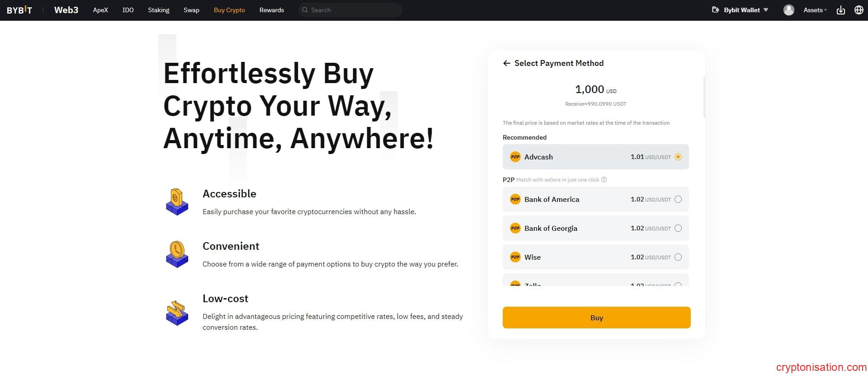Open the Staking menu item

pyautogui.click(x=159, y=10)
